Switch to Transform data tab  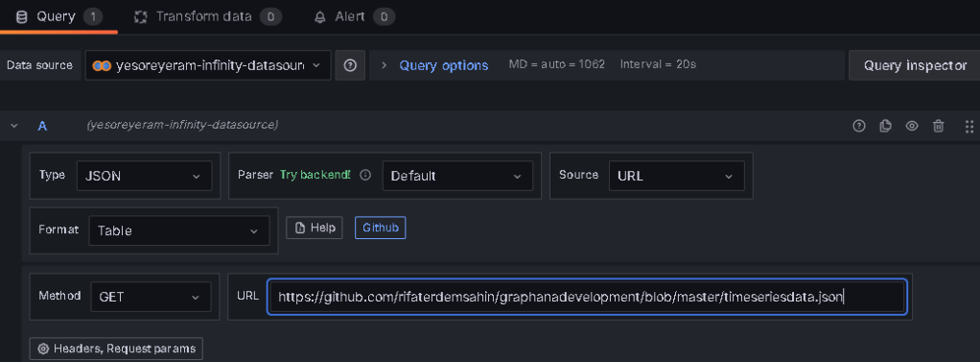[x=207, y=17]
